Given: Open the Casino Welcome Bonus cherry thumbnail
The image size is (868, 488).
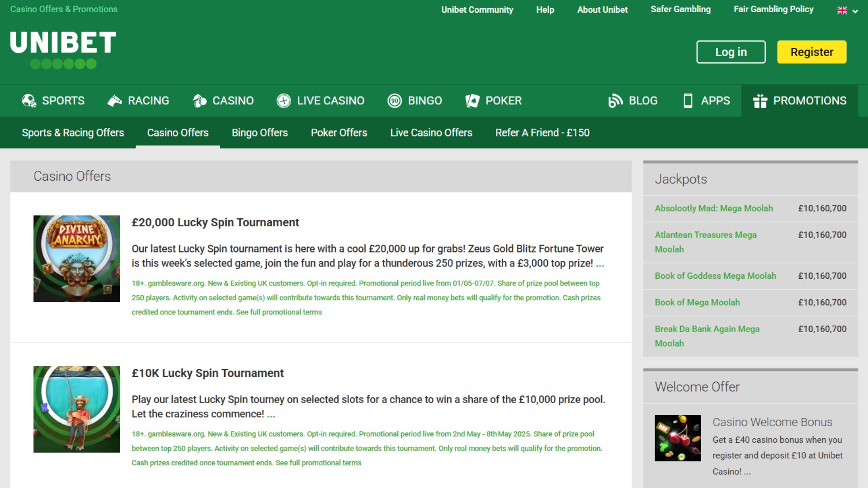Looking at the screenshot, I should coord(678,438).
